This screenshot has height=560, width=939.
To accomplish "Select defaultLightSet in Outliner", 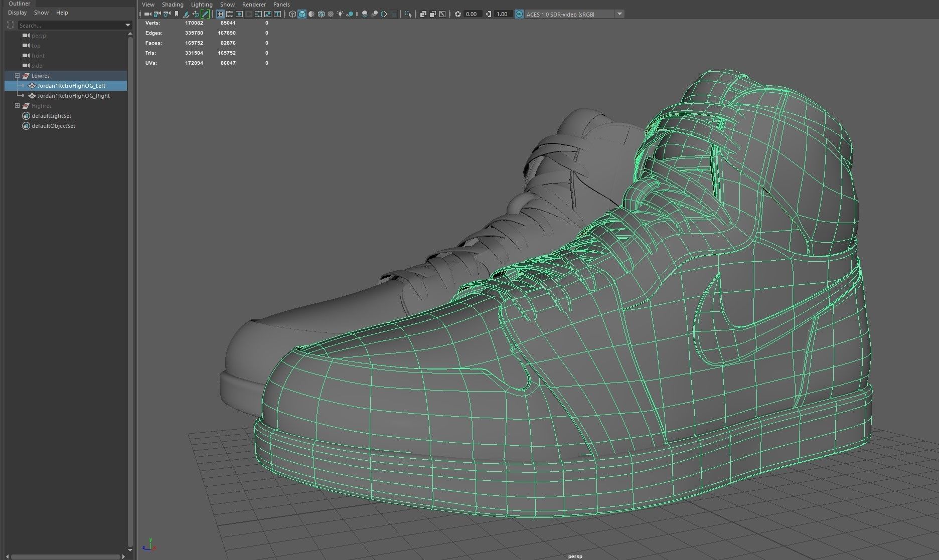I will 66,116.
